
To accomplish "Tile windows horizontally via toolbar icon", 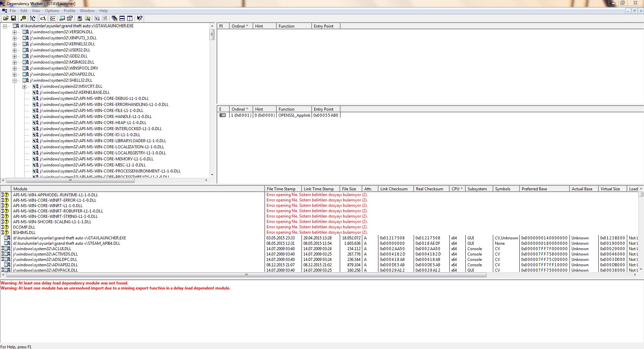I will point(122,18).
